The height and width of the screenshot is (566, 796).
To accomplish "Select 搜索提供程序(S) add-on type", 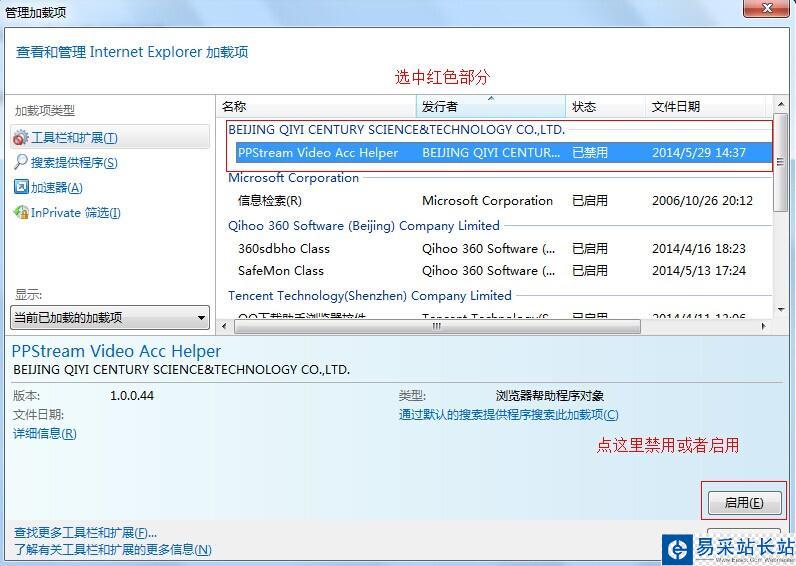I will coord(74,162).
